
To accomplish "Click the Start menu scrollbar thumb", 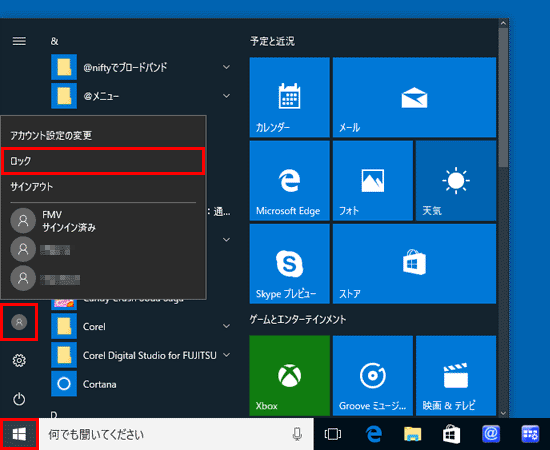I will pyautogui.click(x=503, y=98).
